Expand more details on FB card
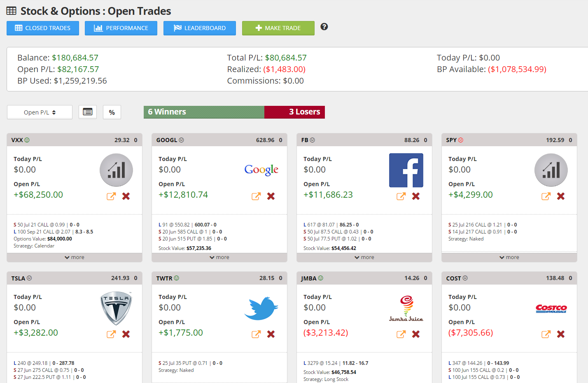The height and width of the screenshot is (383, 588). 364,257
